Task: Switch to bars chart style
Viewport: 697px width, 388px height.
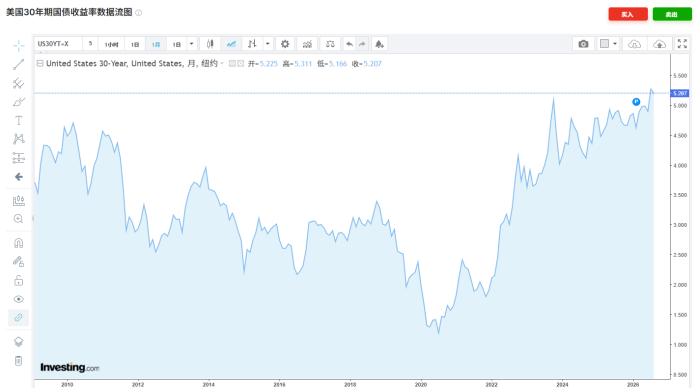Action: pos(252,44)
